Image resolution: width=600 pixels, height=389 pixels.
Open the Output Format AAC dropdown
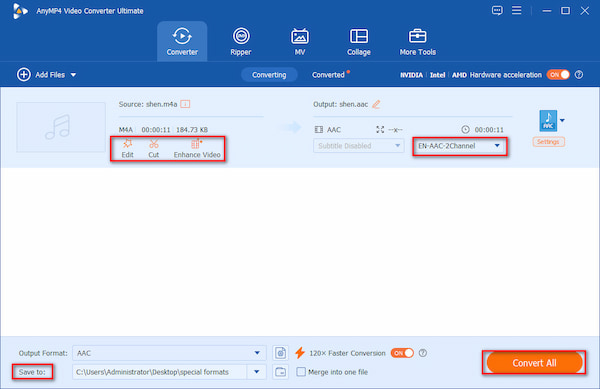tap(169, 353)
